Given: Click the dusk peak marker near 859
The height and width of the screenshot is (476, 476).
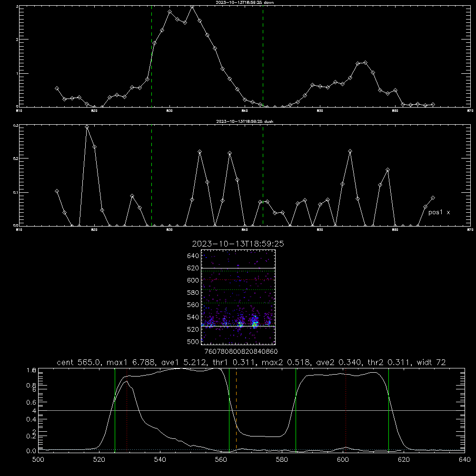Looking at the screenshot, I should click(387, 170).
